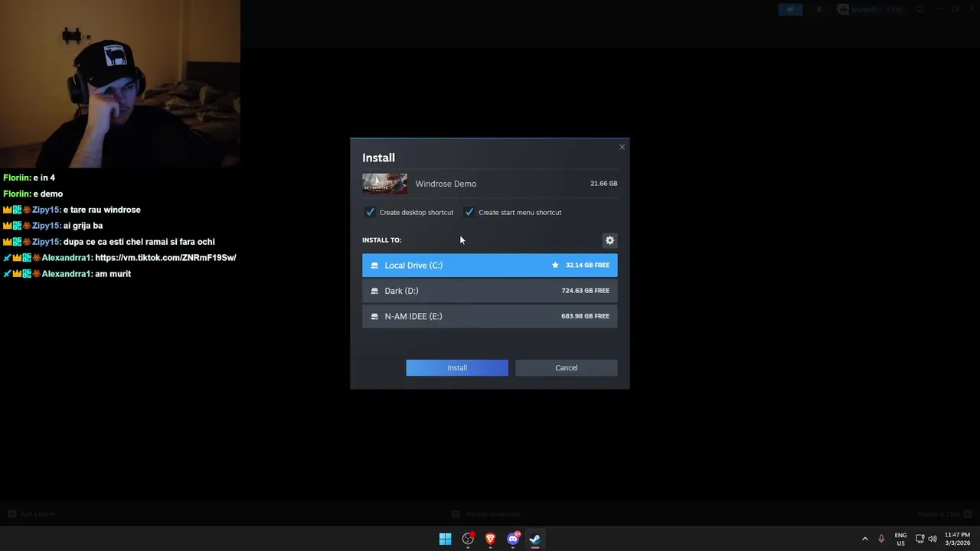Click the 683.98 GB FREE label

click(585, 316)
